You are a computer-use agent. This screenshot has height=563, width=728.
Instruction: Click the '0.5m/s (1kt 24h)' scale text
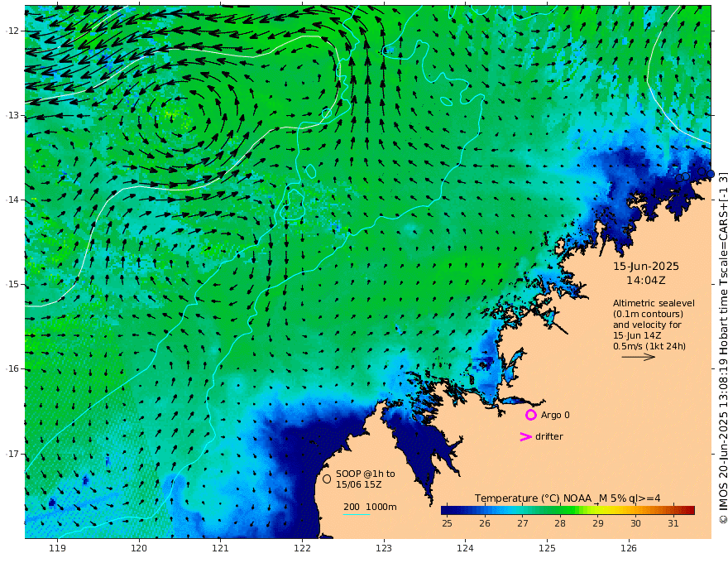click(x=649, y=346)
